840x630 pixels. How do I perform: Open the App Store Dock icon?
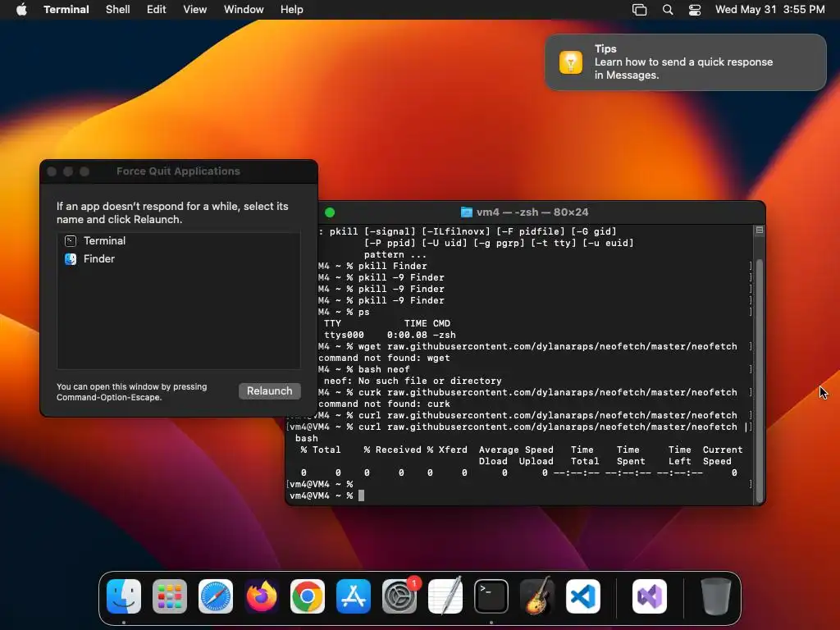point(354,596)
